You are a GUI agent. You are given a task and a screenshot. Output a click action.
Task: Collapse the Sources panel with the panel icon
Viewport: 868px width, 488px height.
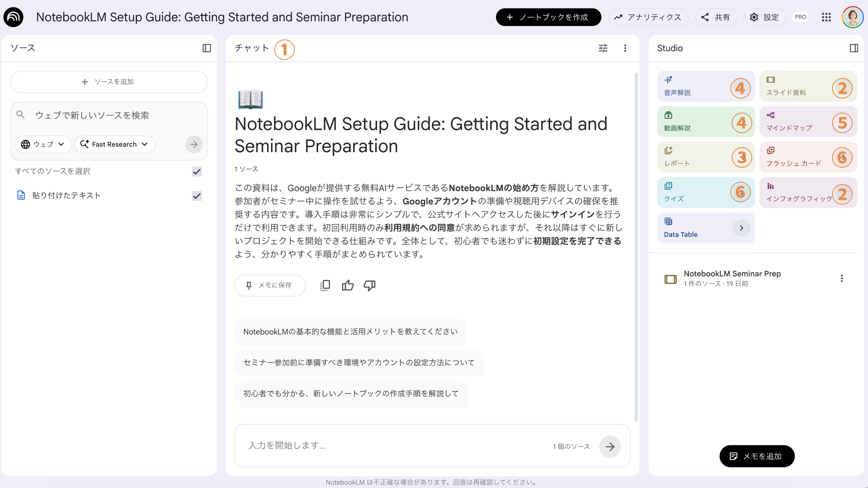pos(206,48)
